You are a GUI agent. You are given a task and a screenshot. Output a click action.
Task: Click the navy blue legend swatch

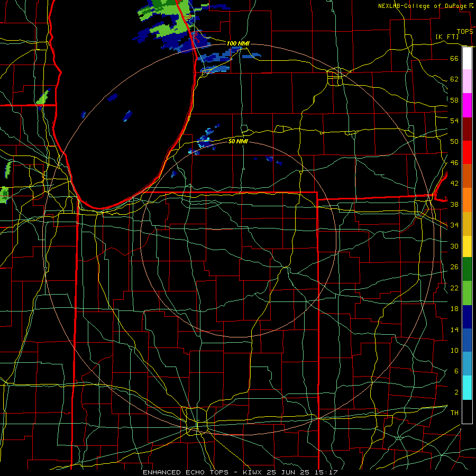[467, 317]
